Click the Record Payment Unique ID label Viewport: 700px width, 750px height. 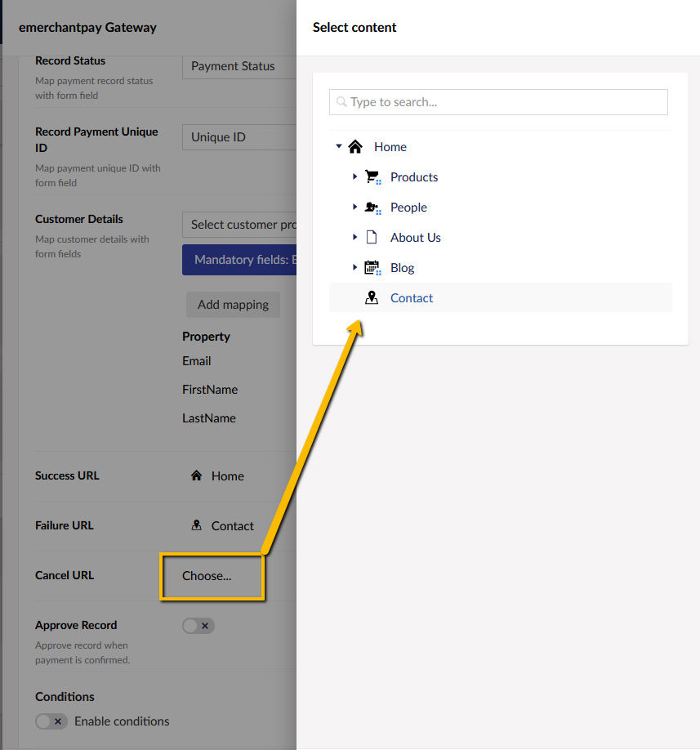click(96, 140)
